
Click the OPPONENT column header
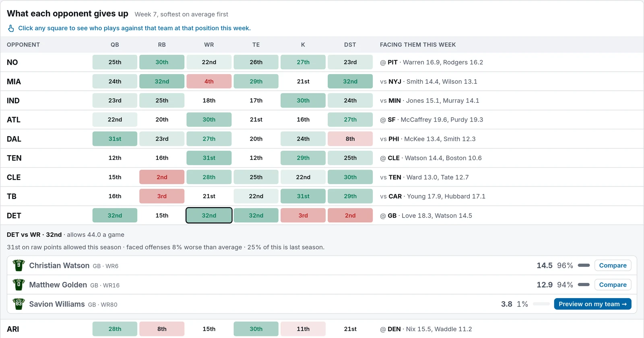point(23,45)
